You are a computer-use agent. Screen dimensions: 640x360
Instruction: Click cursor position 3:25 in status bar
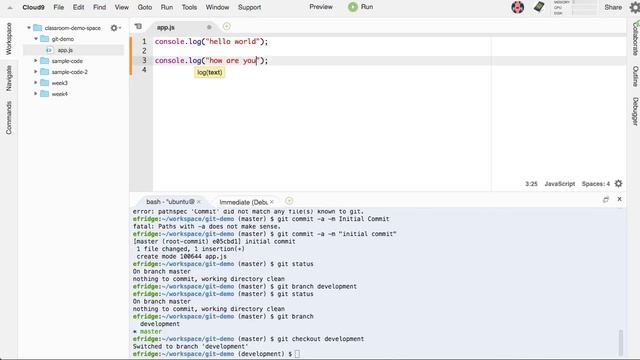pos(531,184)
